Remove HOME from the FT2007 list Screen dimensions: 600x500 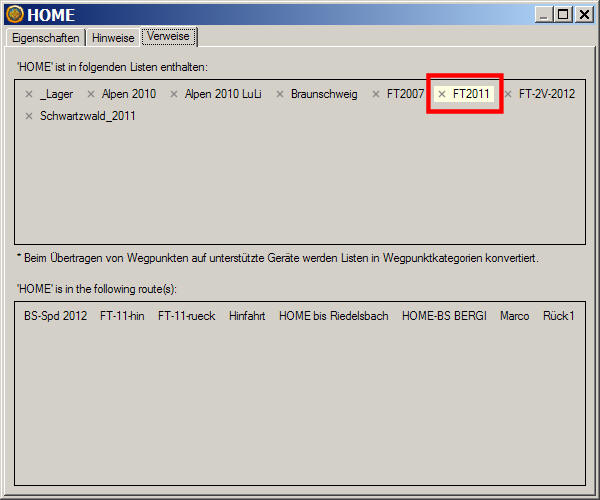pyautogui.click(x=376, y=94)
